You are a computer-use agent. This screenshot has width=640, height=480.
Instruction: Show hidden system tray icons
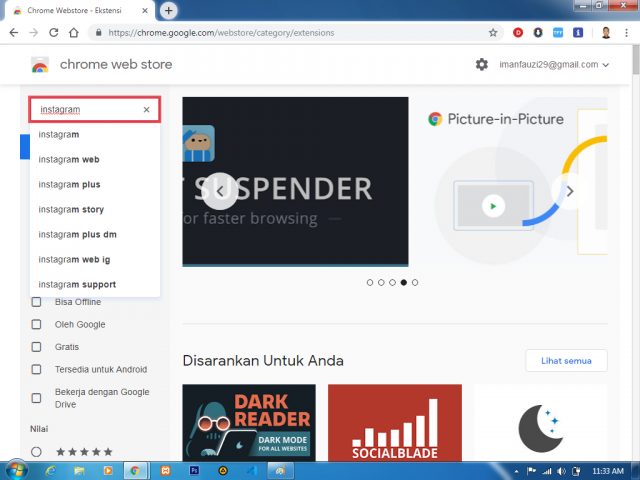pos(516,471)
